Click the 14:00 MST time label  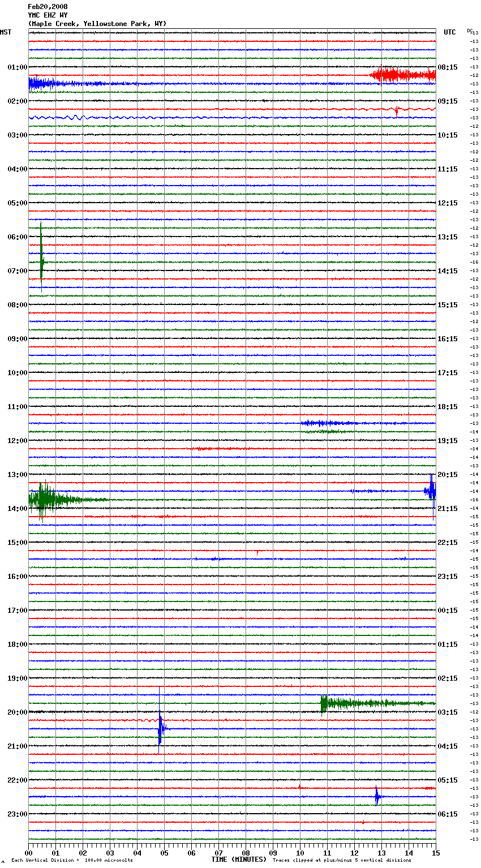18,509
